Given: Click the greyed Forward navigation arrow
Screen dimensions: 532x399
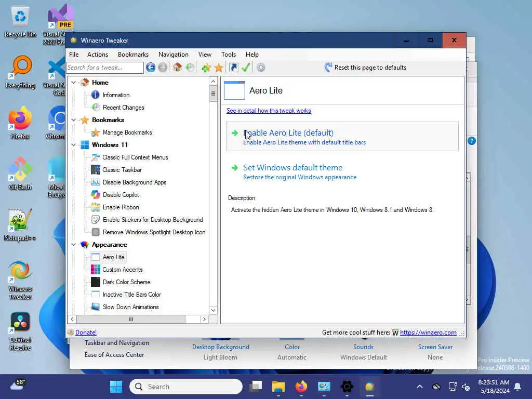Looking at the screenshot, I should point(163,68).
